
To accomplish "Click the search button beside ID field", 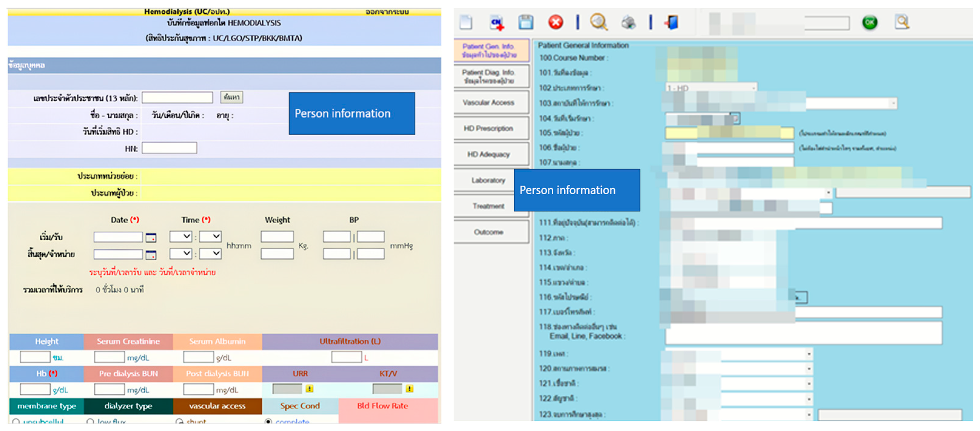I will (x=231, y=97).
